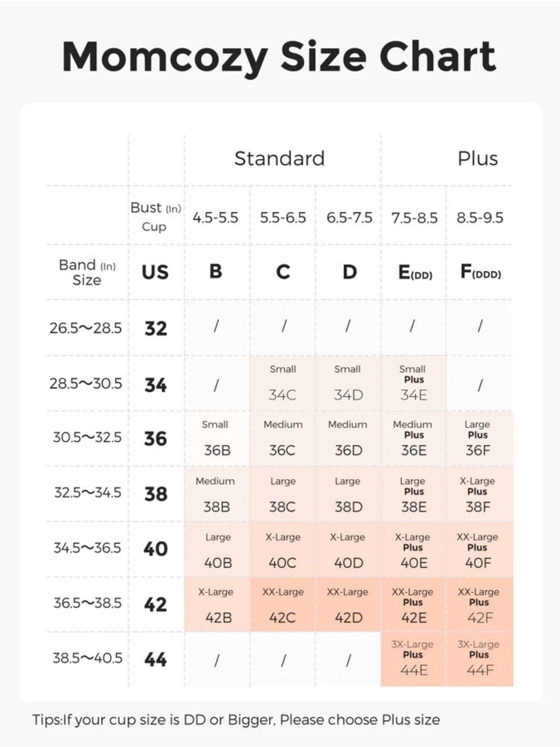Select the 8.5-9.5 bust range header

[480, 217]
